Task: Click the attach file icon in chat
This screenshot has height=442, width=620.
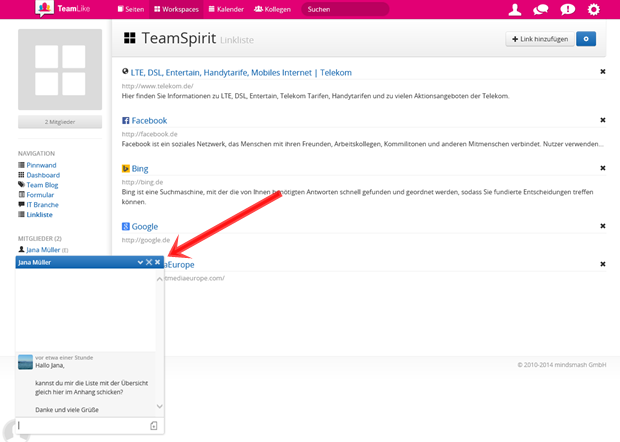Action: (154, 425)
